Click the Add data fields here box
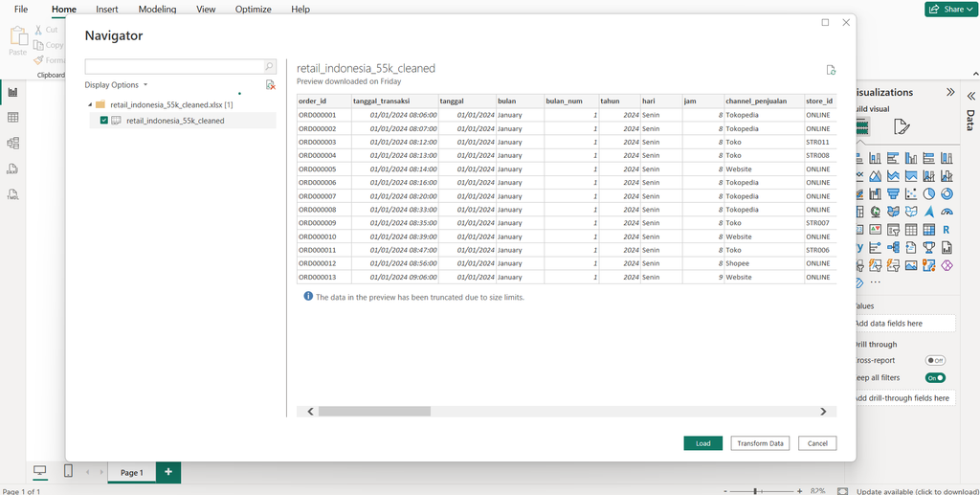 pyautogui.click(x=903, y=323)
